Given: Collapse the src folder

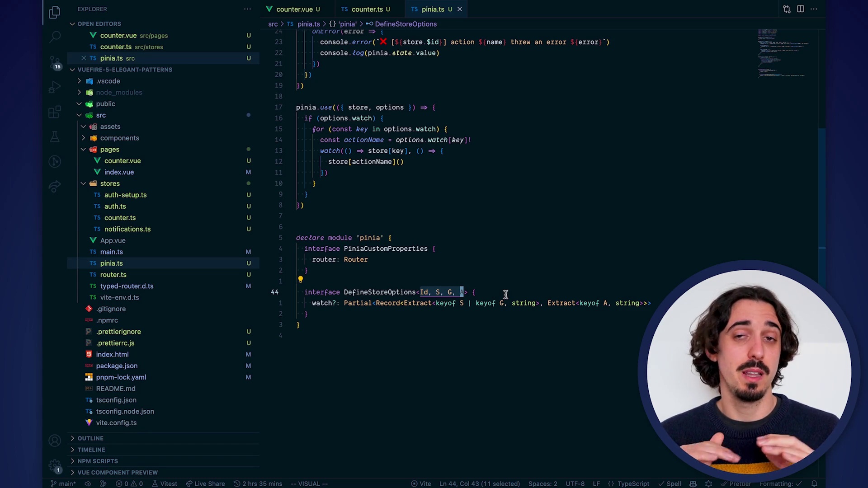Looking at the screenshot, I should (x=100, y=115).
